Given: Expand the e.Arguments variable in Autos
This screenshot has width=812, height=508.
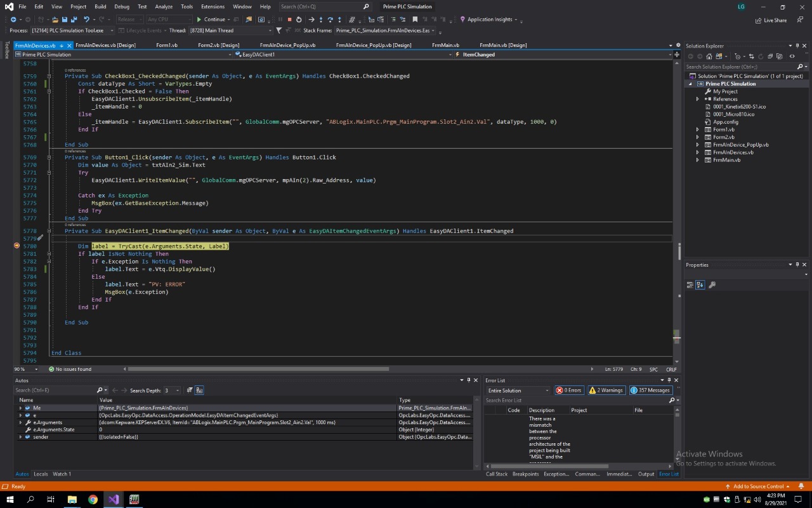Looking at the screenshot, I should click(x=21, y=422).
